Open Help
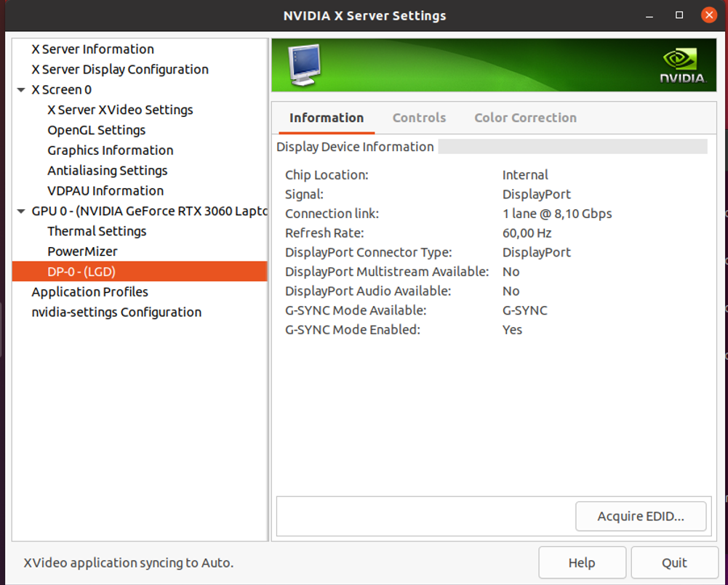The height and width of the screenshot is (585, 728). (x=582, y=562)
